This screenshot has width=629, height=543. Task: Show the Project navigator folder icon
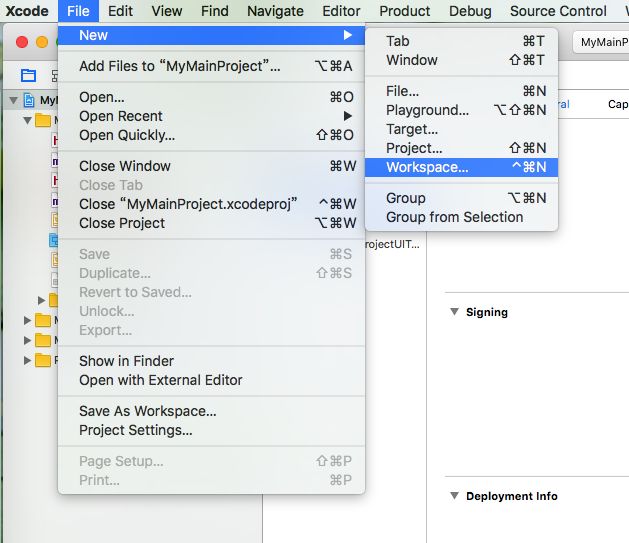(28, 75)
